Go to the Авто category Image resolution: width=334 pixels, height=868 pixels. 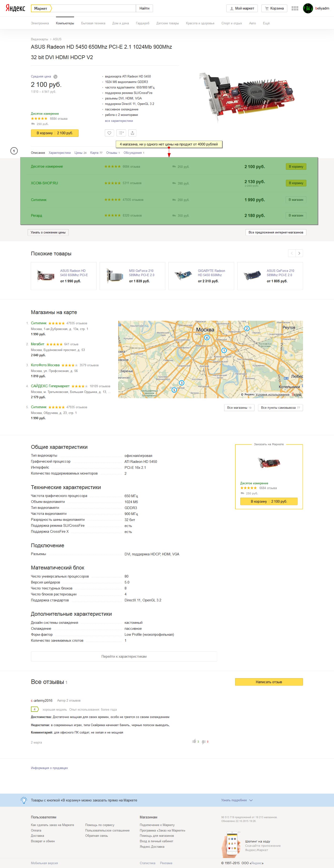pyautogui.click(x=253, y=23)
